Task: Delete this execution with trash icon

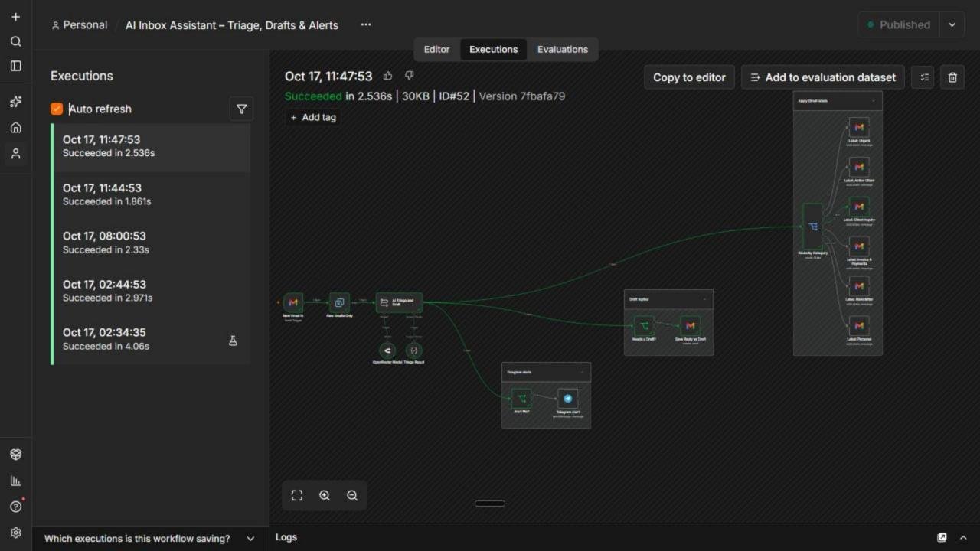Action: coord(952,77)
